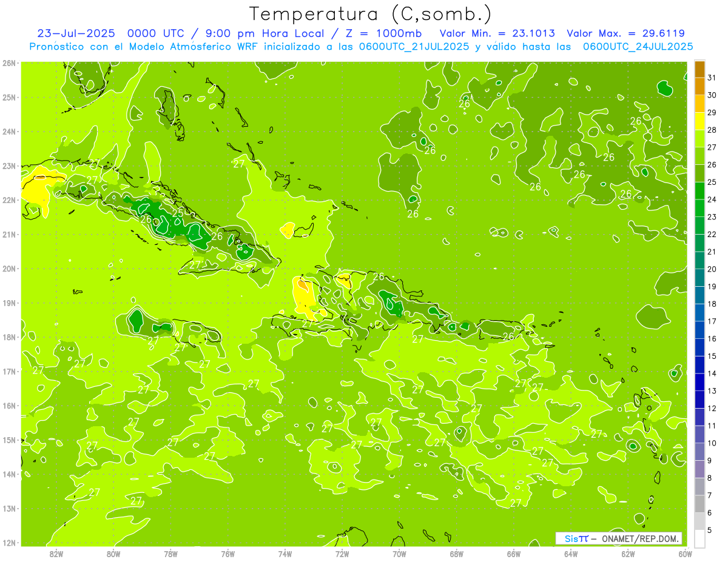Image resolution: width=728 pixels, height=562 pixels.
Task: Click the "21N" latitude axis label
Action: [8, 234]
